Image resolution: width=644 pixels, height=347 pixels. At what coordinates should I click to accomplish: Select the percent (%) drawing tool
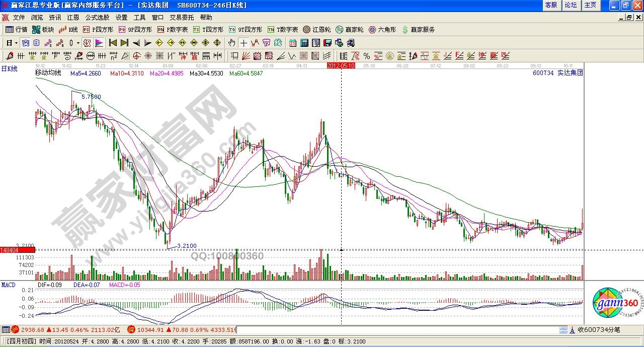pos(366,56)
